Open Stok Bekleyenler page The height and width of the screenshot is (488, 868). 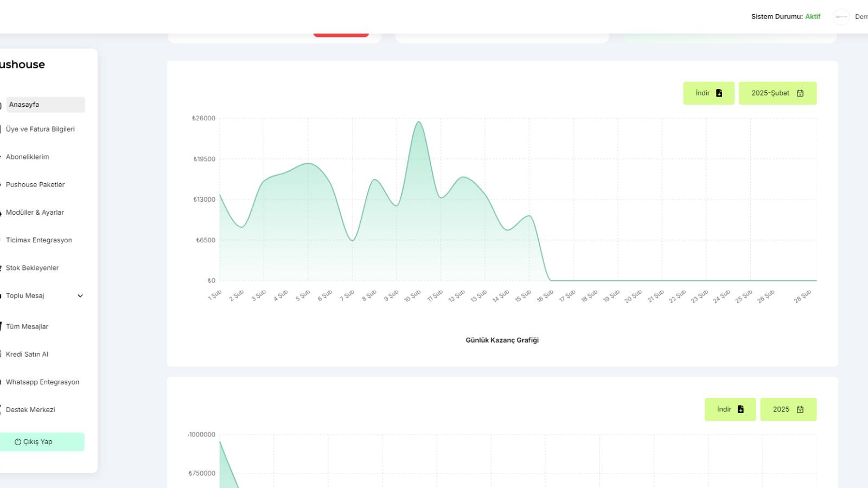coord(33,268)
